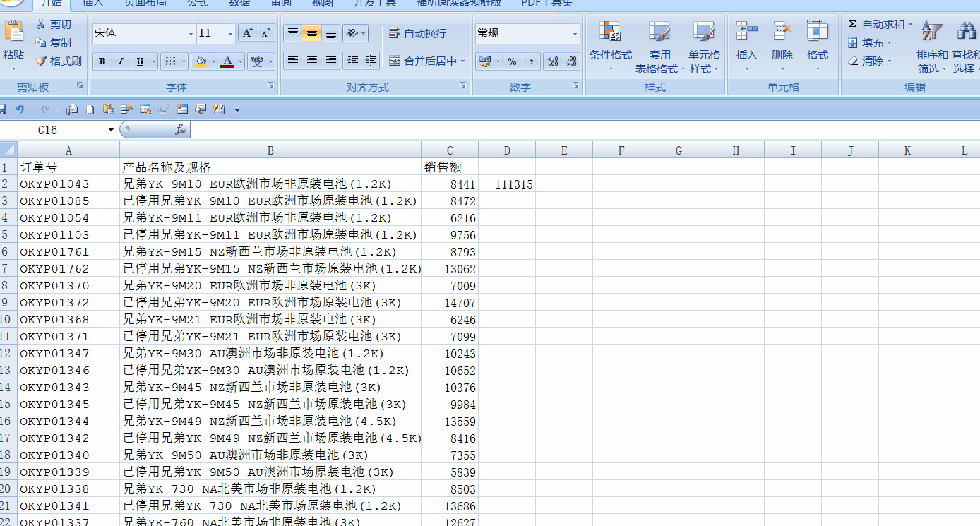Click the increase decimal icon

point(553,61)
